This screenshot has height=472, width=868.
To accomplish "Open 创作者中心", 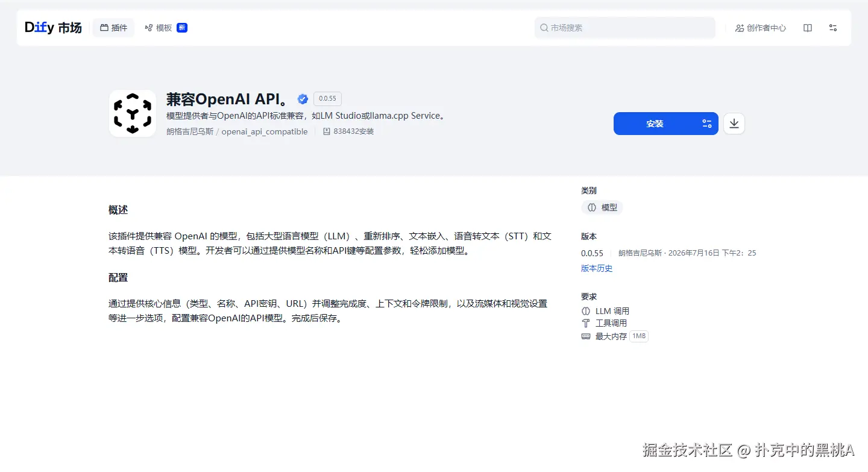I will 761,28.
